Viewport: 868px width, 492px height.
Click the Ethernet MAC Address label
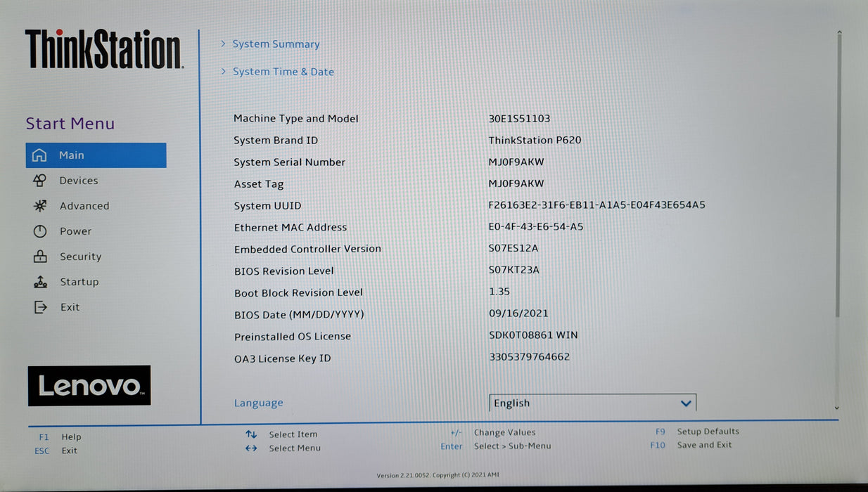point(291,228)
